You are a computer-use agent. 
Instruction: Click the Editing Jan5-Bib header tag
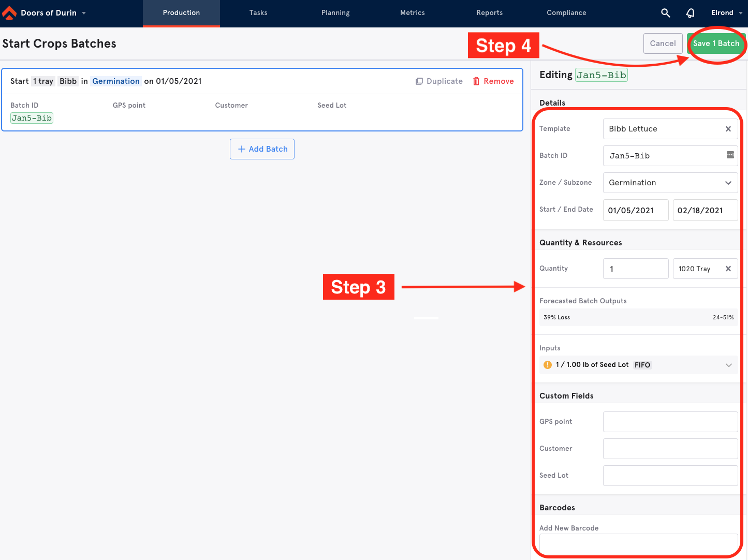point(601,75)
